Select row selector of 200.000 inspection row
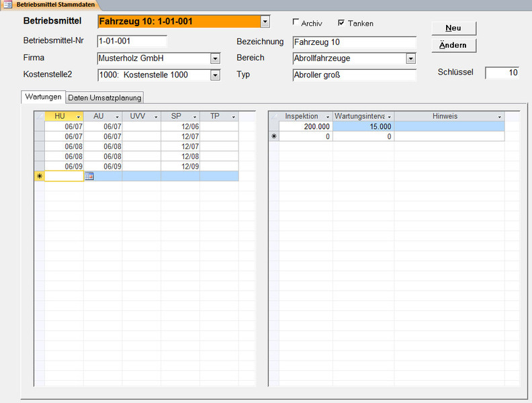The image size is (532, 403). [274, 126]
